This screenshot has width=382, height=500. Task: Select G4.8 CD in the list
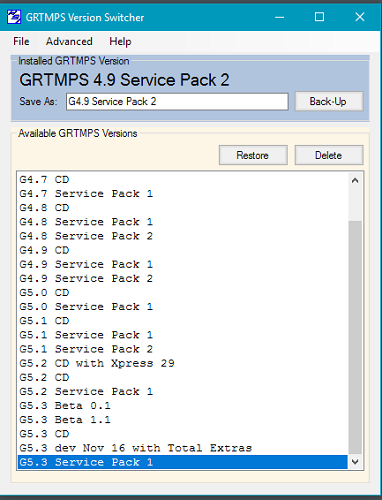click(x=183, y=208)
